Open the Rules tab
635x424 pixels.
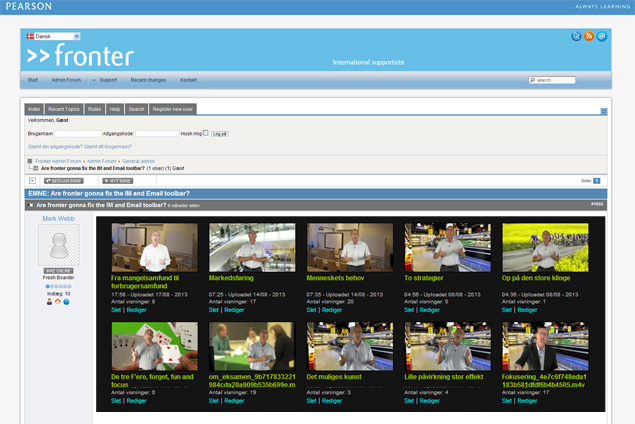click(x=95, y=109)
